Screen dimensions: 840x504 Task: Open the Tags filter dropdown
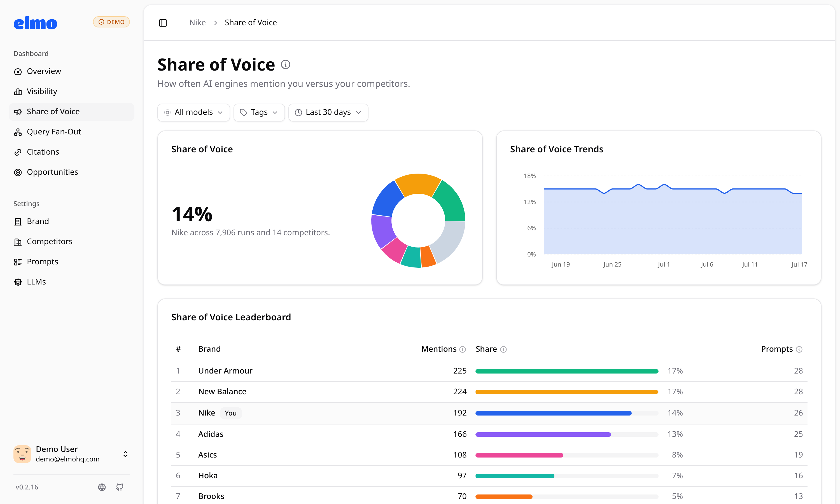[259, 112]
